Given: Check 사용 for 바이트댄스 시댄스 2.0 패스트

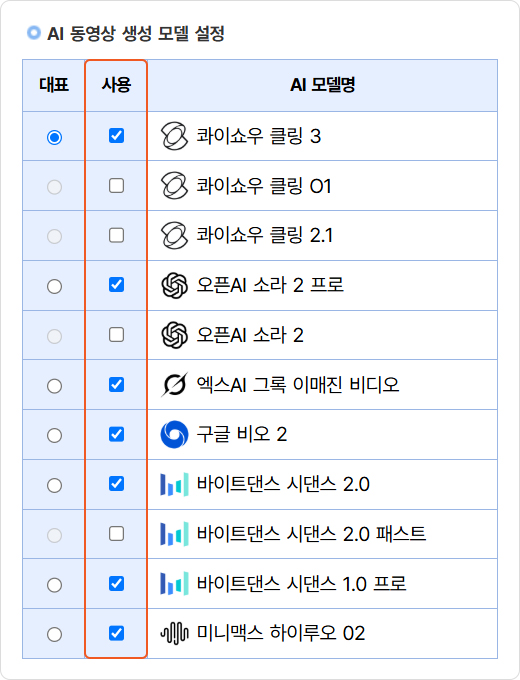Looking at the screenshot, I should pos(116,534).
